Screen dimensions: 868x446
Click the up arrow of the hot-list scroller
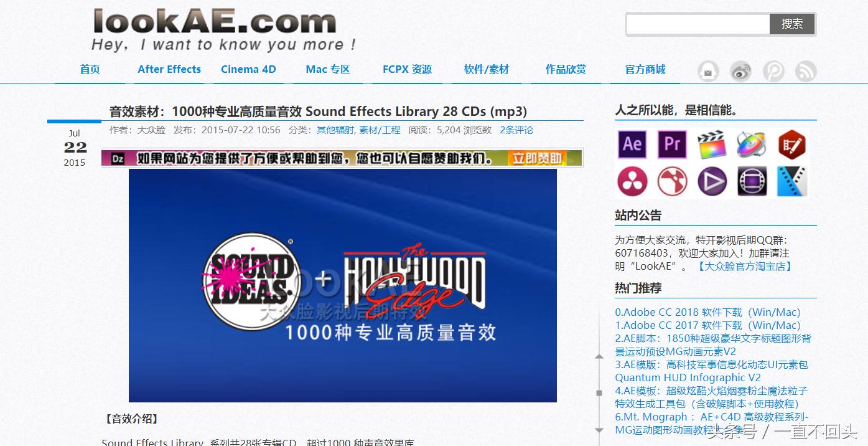(x=599, y=357)
